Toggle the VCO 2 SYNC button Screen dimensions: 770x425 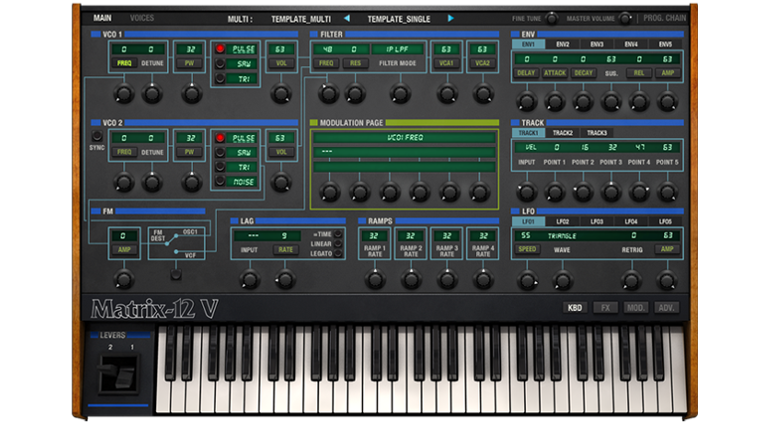(97, 136)
